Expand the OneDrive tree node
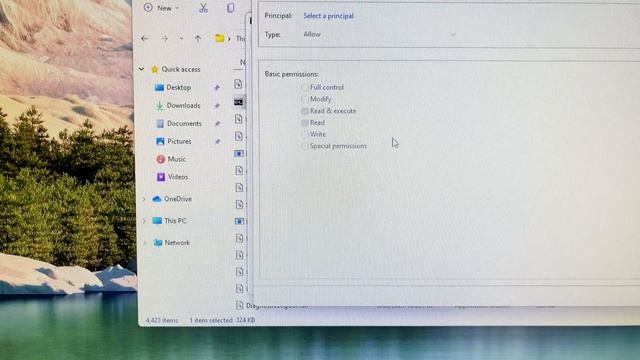This screenshot has width=640, height=360. (144, 199)
